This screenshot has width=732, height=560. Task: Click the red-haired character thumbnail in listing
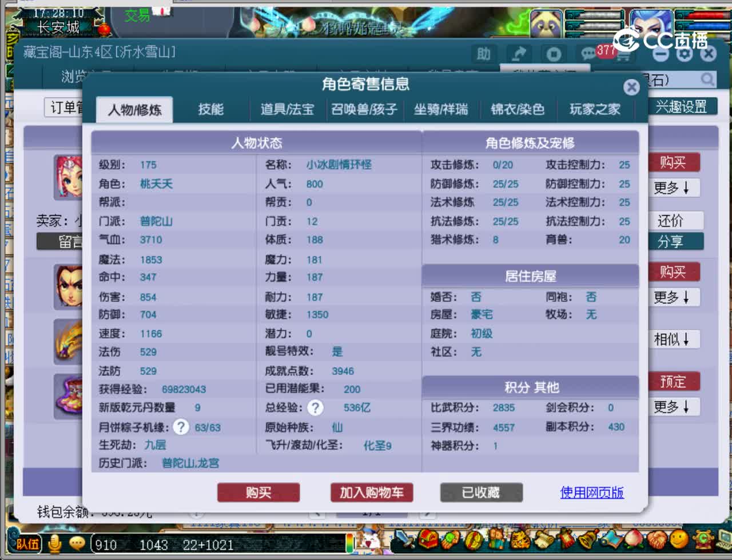tap(69, 286)
